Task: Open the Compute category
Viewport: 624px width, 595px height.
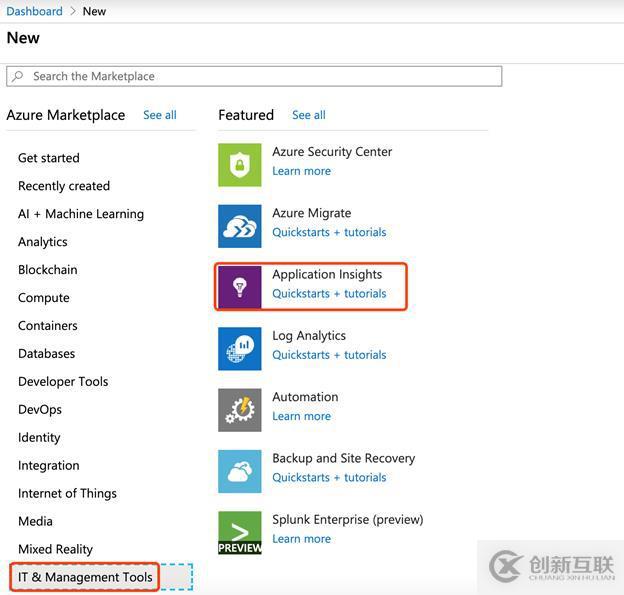Action: click(44, 298)
